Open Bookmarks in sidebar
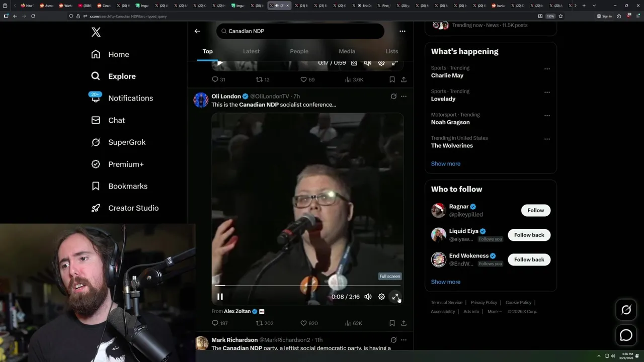Viewport: 644px width, 362px height. [119, 186]
